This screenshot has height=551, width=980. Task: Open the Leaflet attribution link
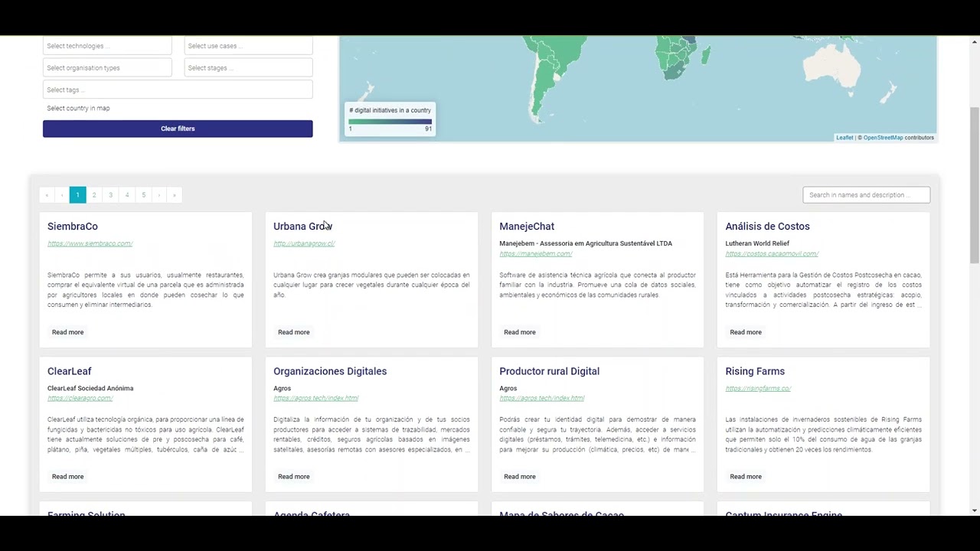(x=844, y=138)
